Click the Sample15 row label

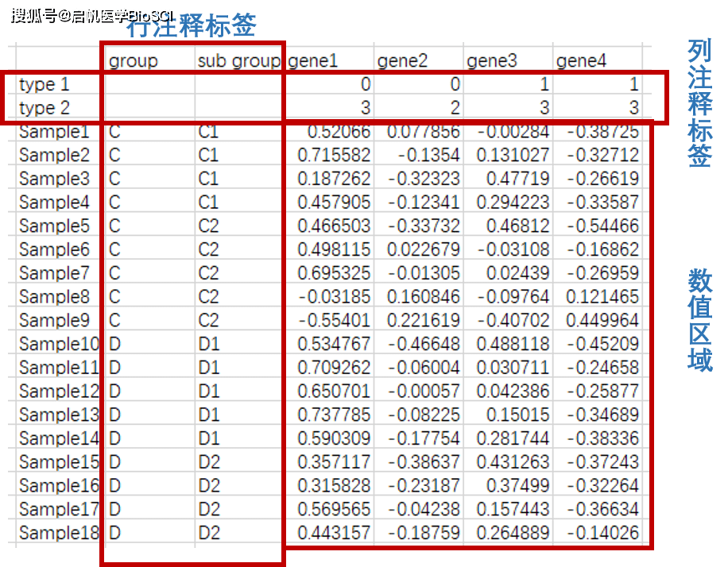tap(59, 462)
